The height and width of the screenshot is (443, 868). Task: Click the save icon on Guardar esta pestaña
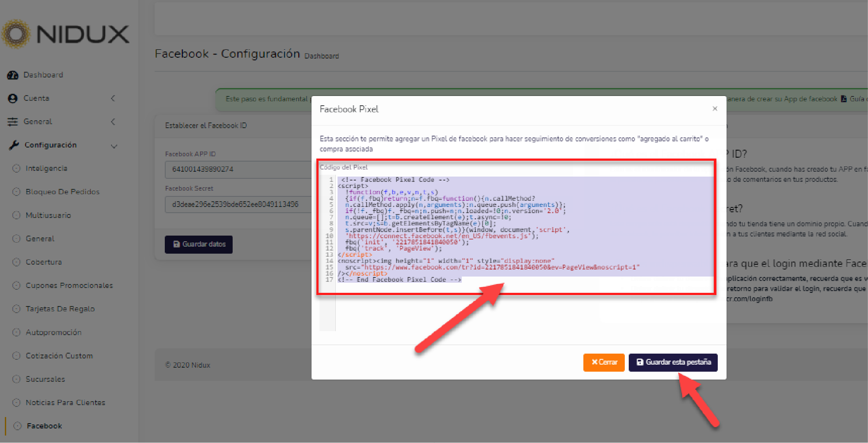click(640, 362)
